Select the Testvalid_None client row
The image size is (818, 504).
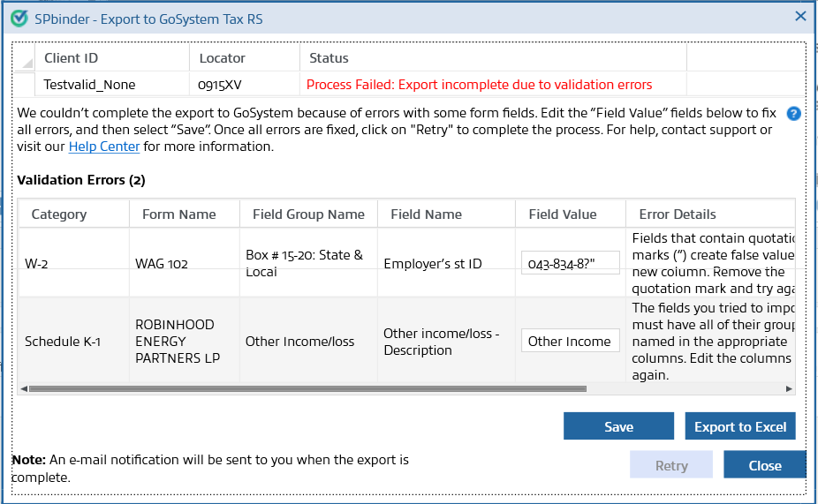[90, 85]
